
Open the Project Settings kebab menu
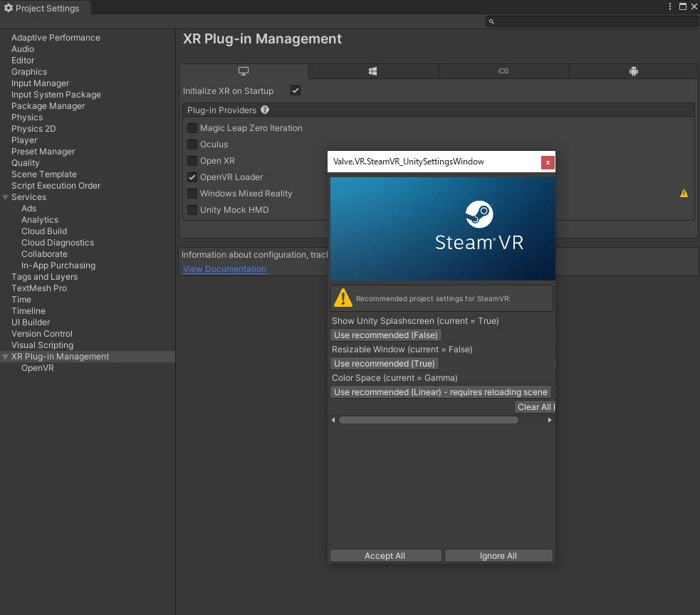tap(670, 6)
